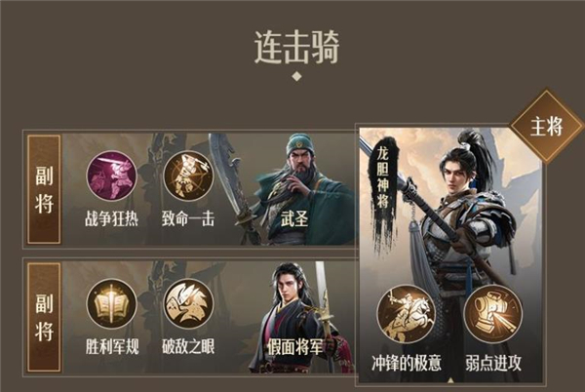Select the 冲锋的极意 cavalry skill icon

407,314
